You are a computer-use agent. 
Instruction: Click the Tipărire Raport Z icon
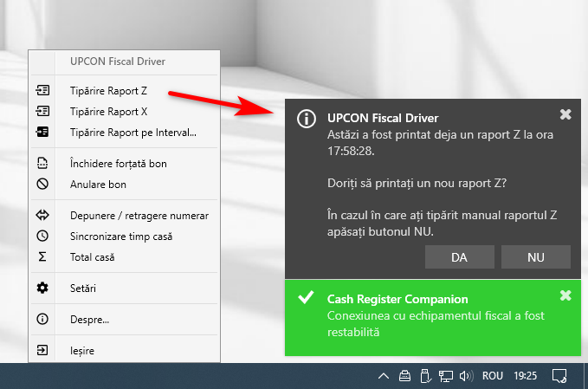(x=42, y=90)
